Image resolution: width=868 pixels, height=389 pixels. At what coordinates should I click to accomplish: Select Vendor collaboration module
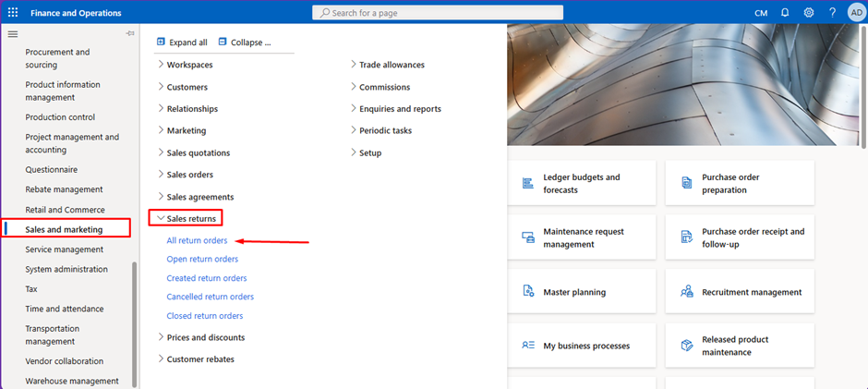pyautogui.click(x=65, y=360)
